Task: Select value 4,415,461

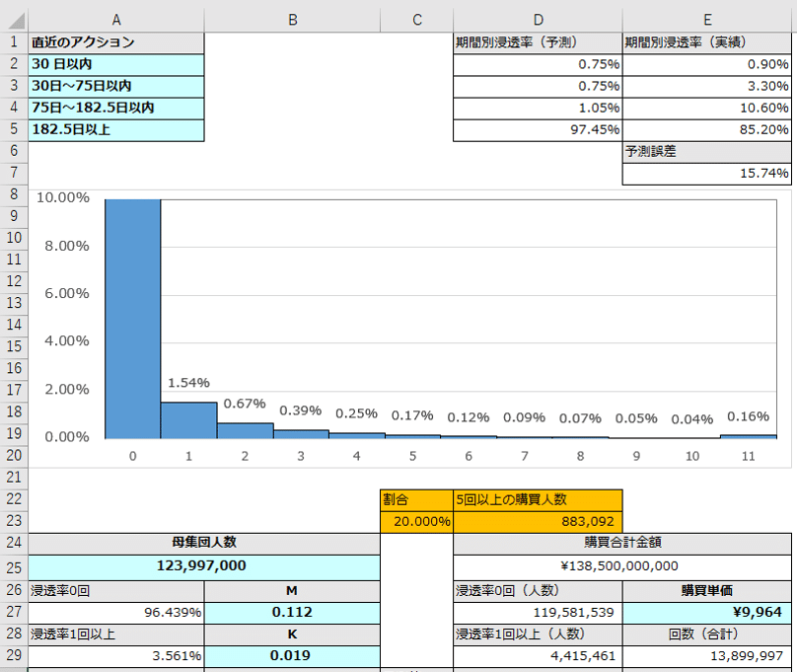Action: [538, 656]
